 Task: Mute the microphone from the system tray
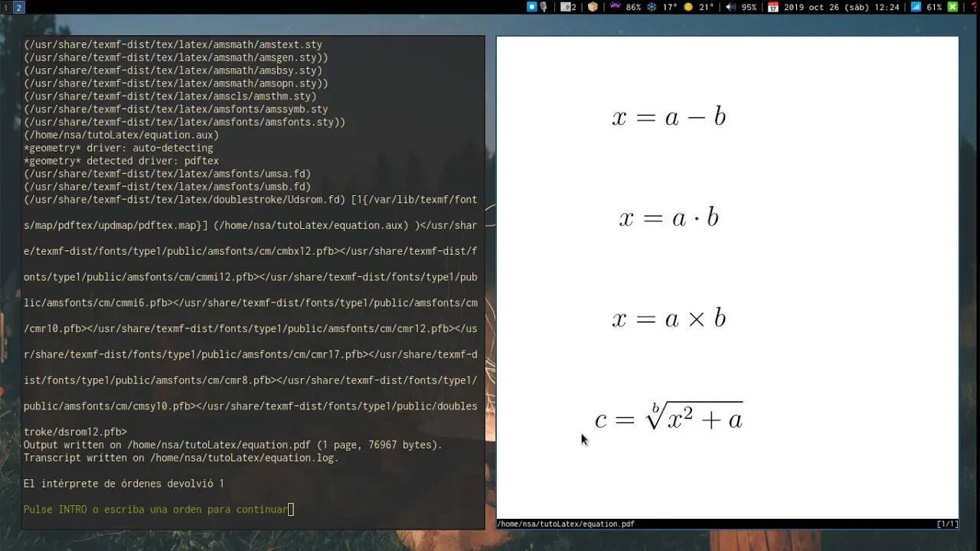pos(543,7)
